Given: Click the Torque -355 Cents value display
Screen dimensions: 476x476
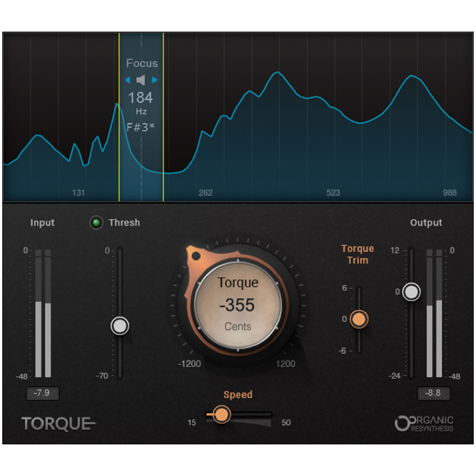Looking at the screenshot, I should [238, 305].
